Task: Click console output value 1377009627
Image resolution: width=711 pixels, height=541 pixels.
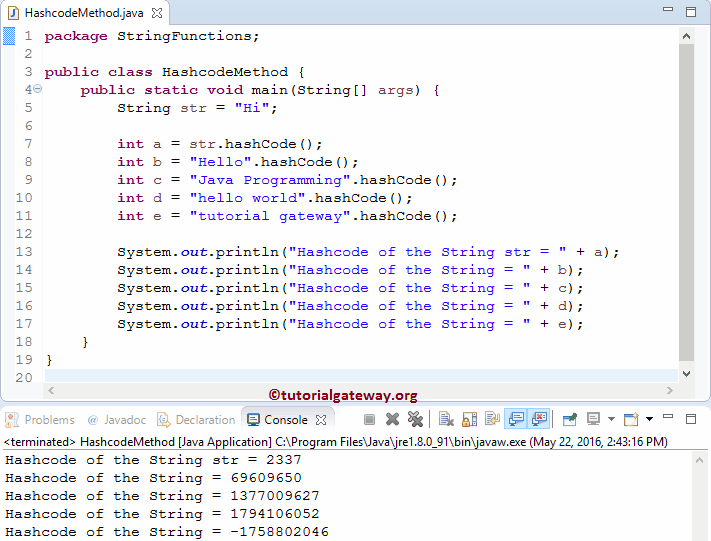Action: tap(275, 496)
